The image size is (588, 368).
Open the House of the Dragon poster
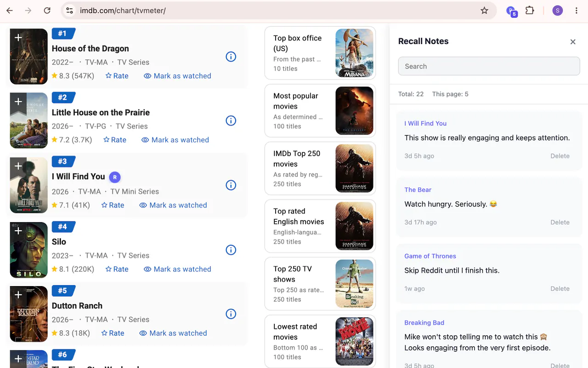[29, 57]
